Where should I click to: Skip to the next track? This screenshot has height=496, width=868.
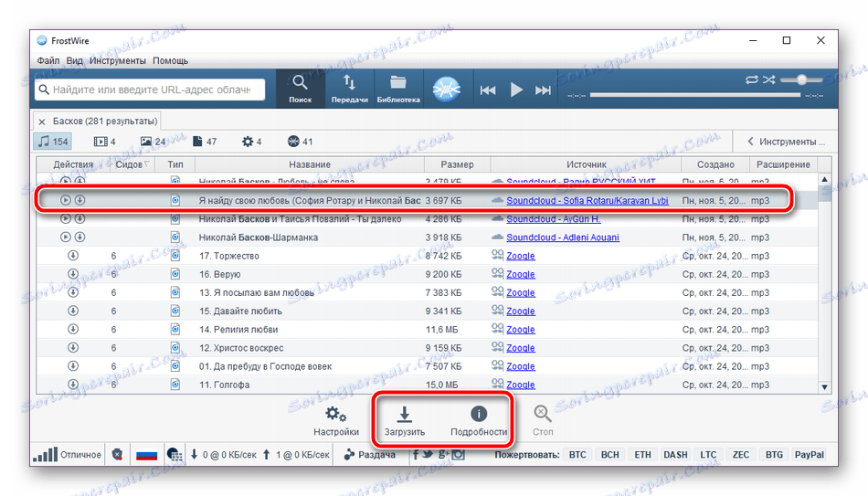(543, 90)
